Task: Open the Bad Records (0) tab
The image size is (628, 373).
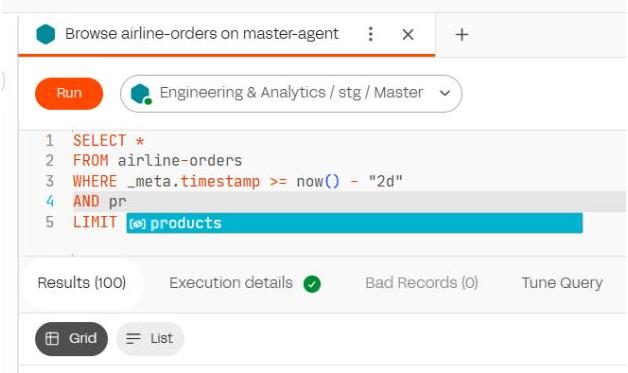Action: click(422, 283)
